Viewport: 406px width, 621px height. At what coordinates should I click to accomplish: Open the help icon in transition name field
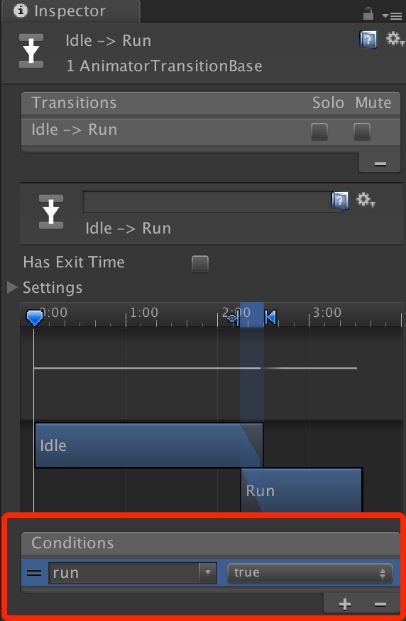coord(340,200)
